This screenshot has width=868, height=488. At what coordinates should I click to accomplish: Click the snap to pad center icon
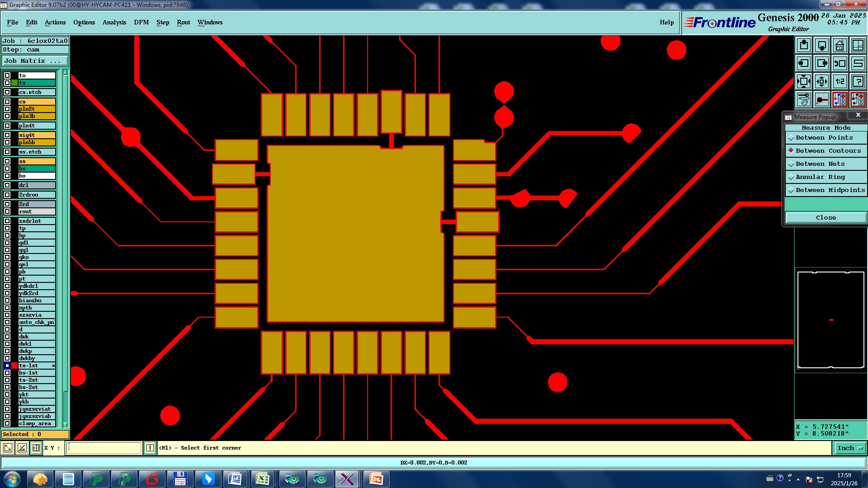(822, 99)
